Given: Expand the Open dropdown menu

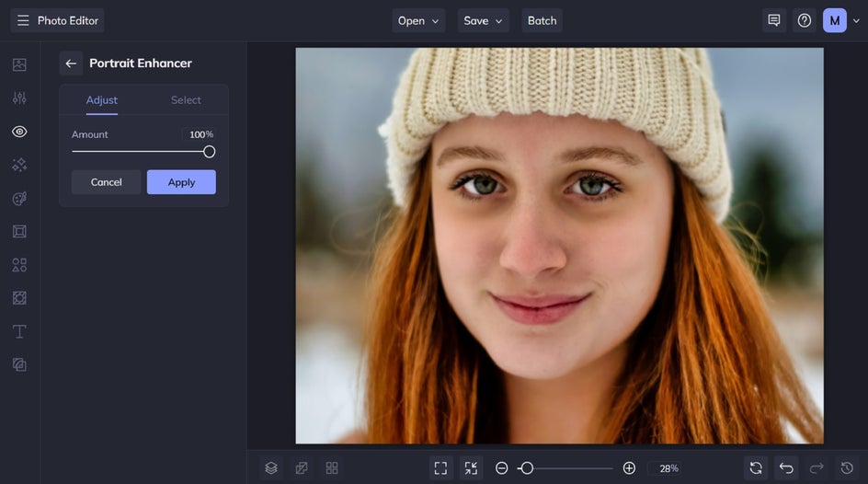Looking at the screenshot, I should [x=418, y=20].
